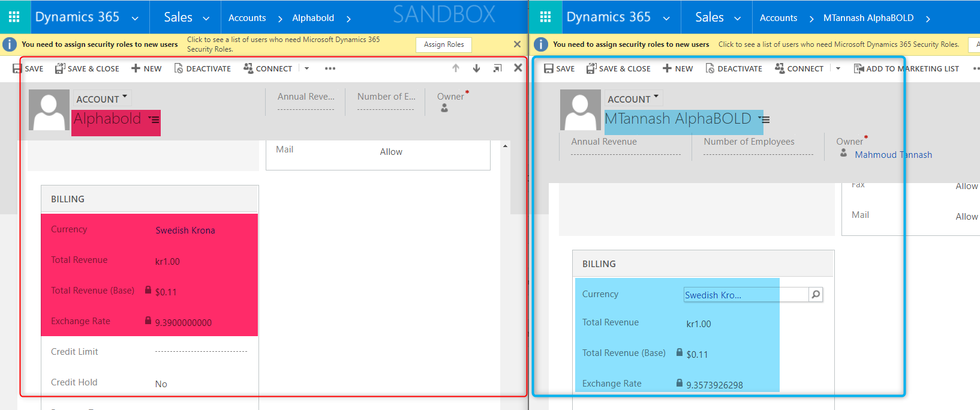Click Add to Marketing List
The height and width of the screenshot is (410, 980).
click(x=906, y=68)
